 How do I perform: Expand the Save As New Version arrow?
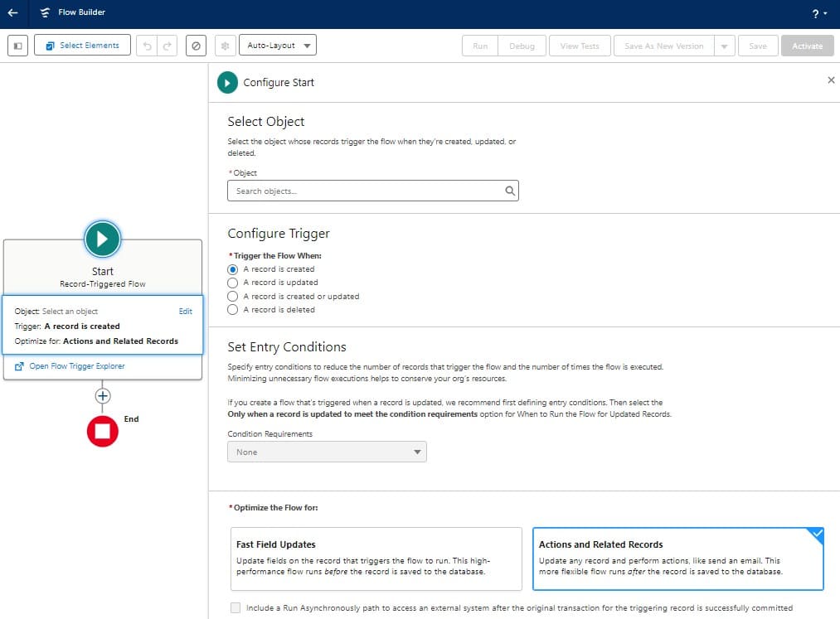724,46
